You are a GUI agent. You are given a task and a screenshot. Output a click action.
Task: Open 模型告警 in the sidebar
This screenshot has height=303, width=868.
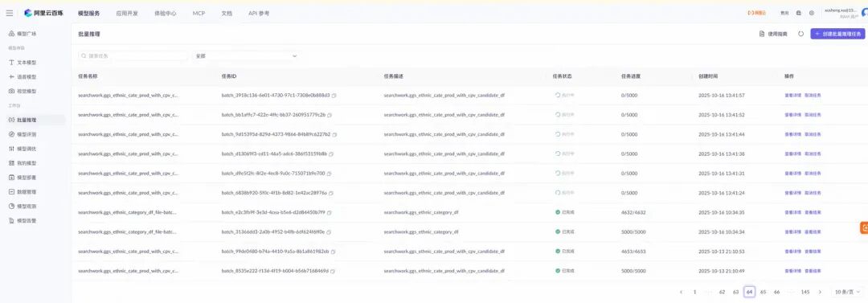[23, 220]
